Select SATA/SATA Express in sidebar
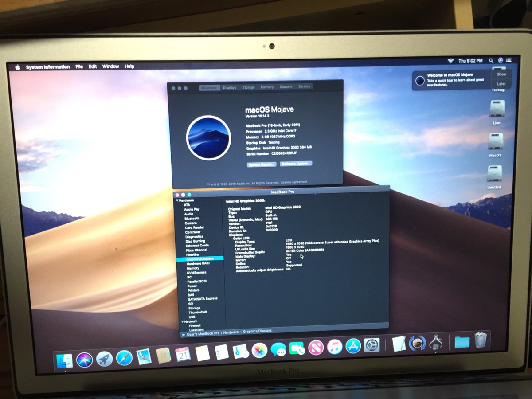The width and height of the screenshot is (532, 399). (x=203, y=299)
